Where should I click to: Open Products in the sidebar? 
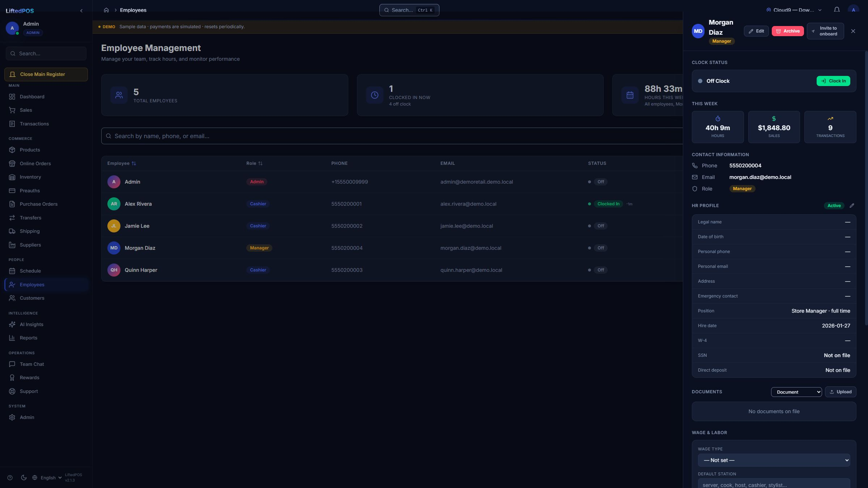(x=46, y=150)
